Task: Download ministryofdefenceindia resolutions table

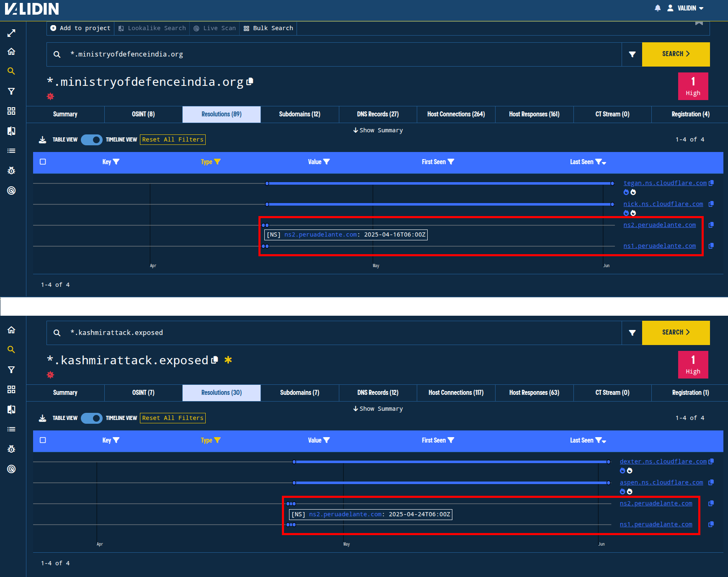Action: 42,140
